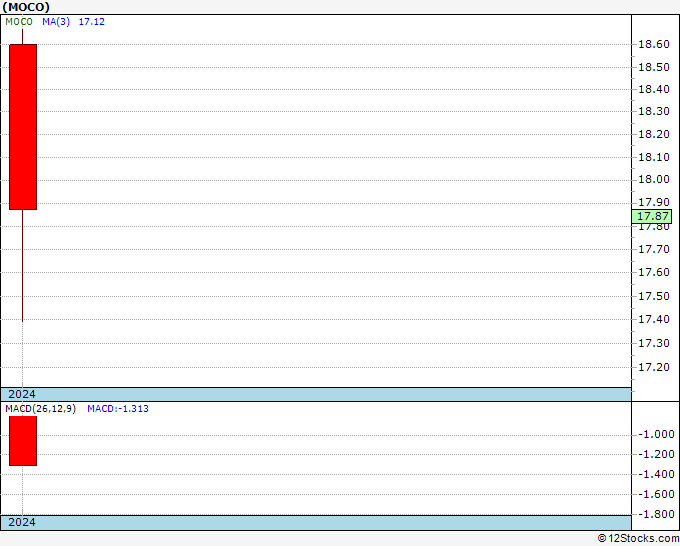This screenshot has width=680, height=546.
Task: Click the 17.60 price axis label
Action: (x=654, y=272)
